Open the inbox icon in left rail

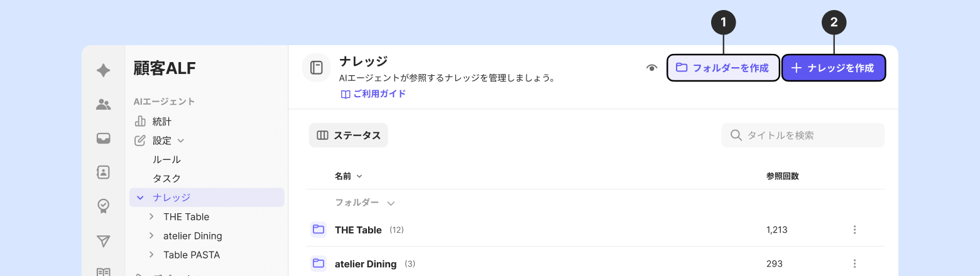104,139
